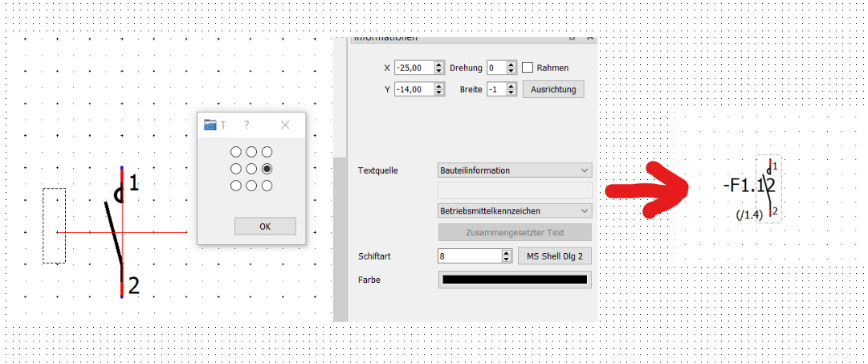Open the MS Shell Dlg 2 font button
The image size is (868, 364).
[555, 256]
